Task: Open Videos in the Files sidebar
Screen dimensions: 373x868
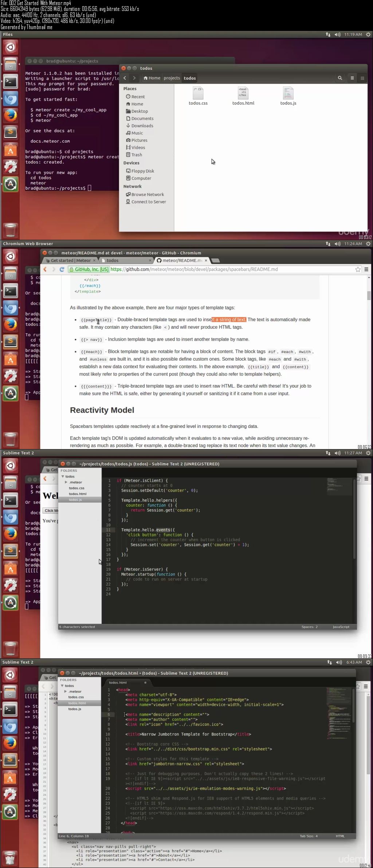Action: click(x=136, y=148)
